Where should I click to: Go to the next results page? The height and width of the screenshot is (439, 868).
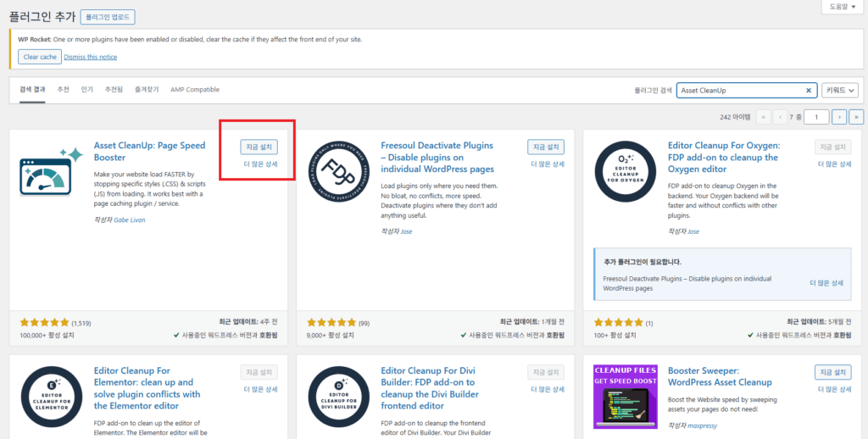(839, 117)
